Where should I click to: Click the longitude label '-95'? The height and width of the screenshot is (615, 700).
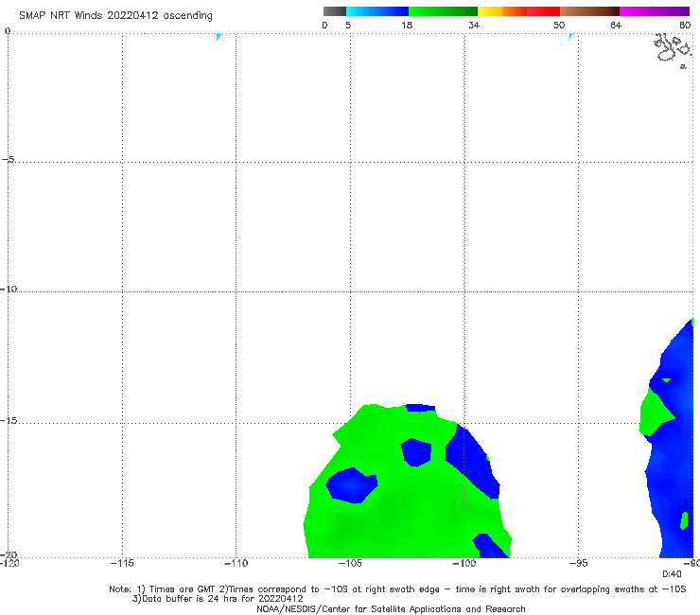click(x=578, y=563)
